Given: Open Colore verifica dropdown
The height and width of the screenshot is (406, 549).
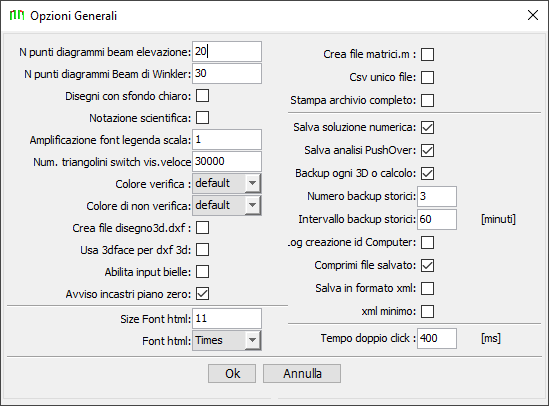Looking at the screenshot, I should 227,183.
